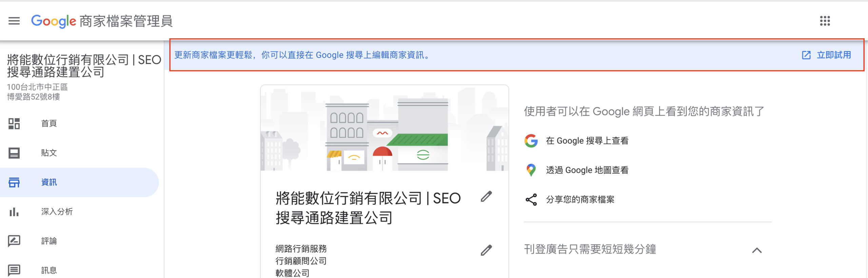
Task: Click 透過 Google 地圖查看
Action: (x=587, y=170)
